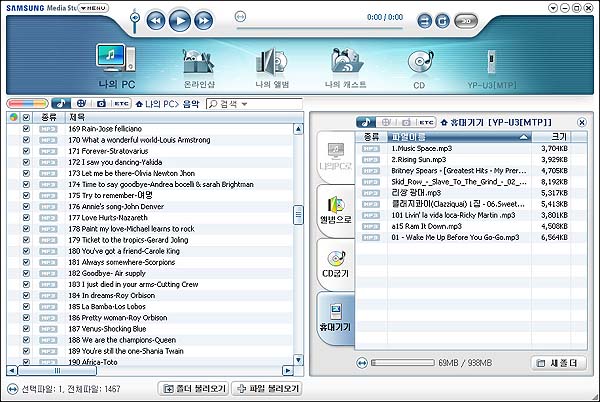
Task: Select the ETC filter in device panel
Action: (x=426, y=122)
